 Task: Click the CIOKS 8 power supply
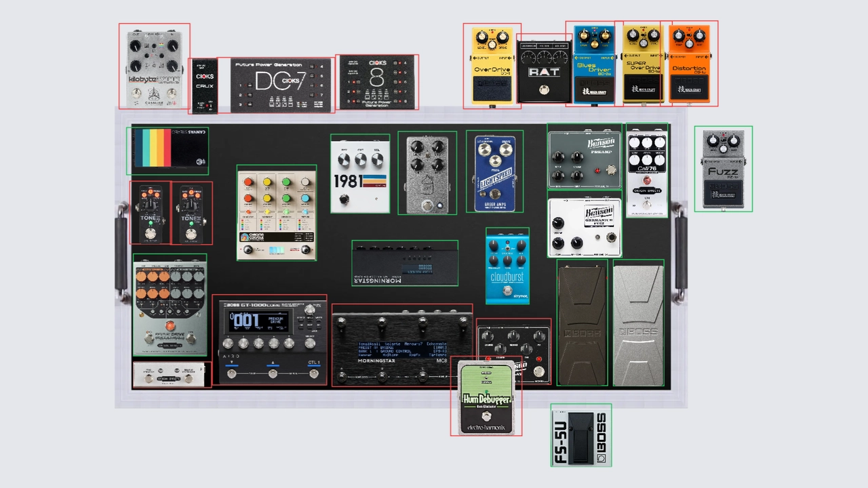pyautogui.click(x=378, y=82)
